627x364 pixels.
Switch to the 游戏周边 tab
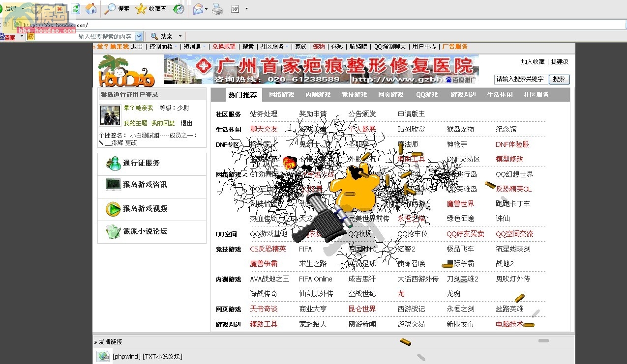(463, 95)
